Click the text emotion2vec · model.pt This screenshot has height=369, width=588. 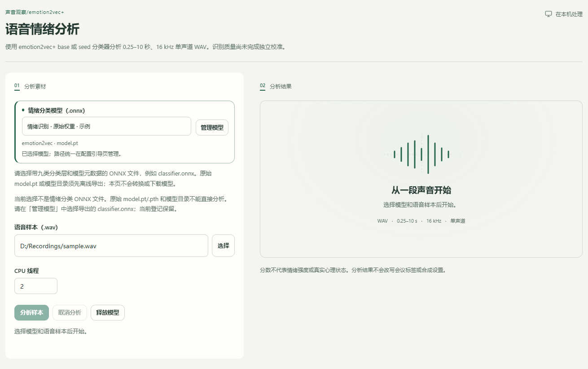point(50,143)
